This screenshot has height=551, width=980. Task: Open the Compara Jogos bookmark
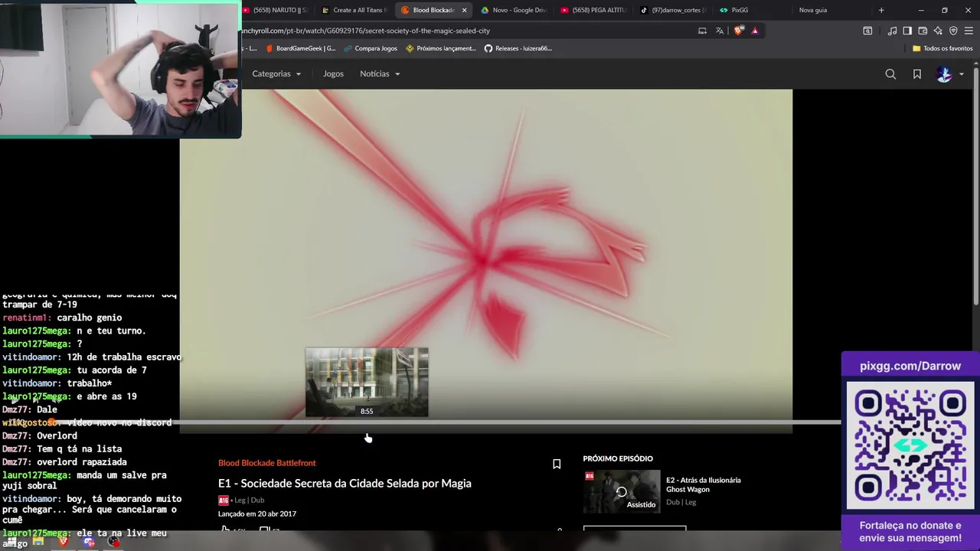[x=371, y=48]
